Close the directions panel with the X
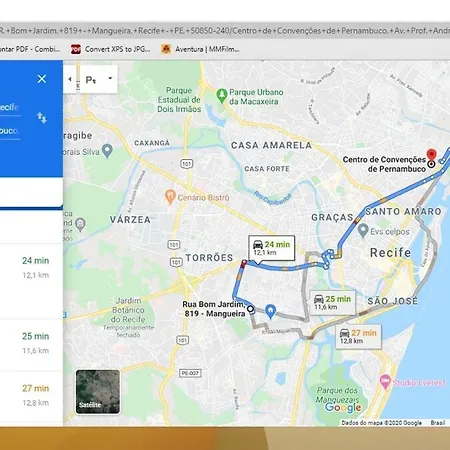Image resolution: width=450 pixels, height=450 pixels. pyautogui.click(x=42, y=79)
